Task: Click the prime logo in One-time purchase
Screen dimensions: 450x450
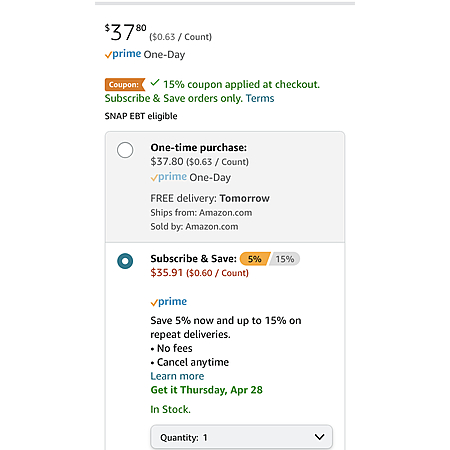Action: [x=169, y=177]
